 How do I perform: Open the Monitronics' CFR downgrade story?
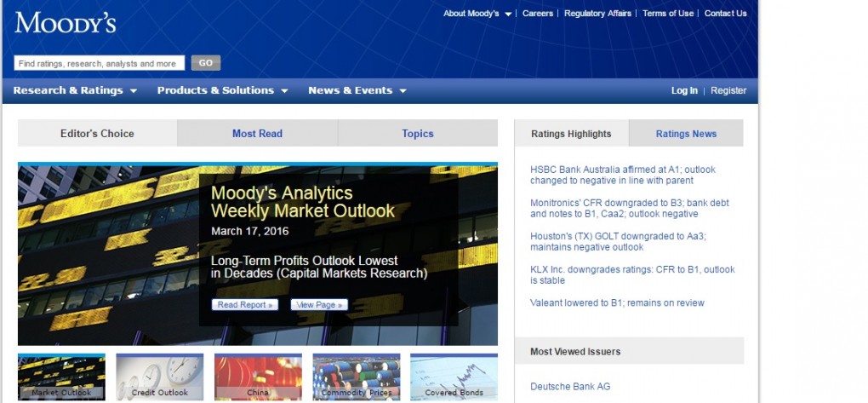[630, 209]
